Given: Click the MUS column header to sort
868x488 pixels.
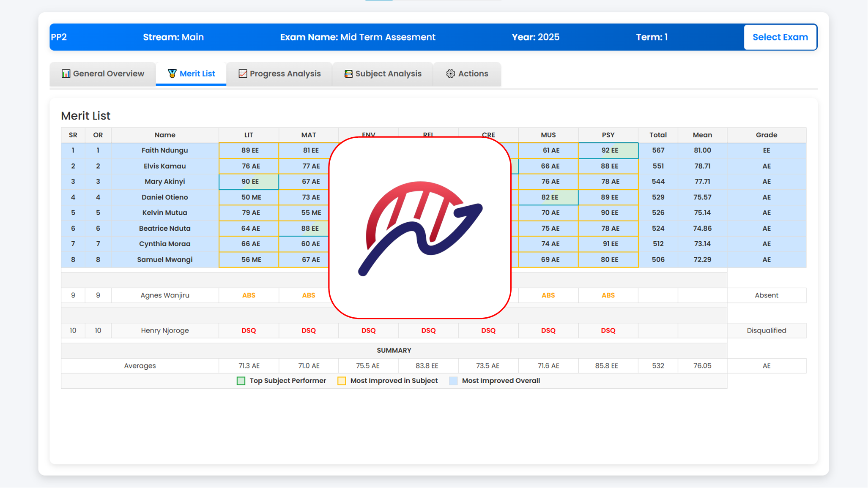Looking at the screenshot, I should (x=548, y=135).
